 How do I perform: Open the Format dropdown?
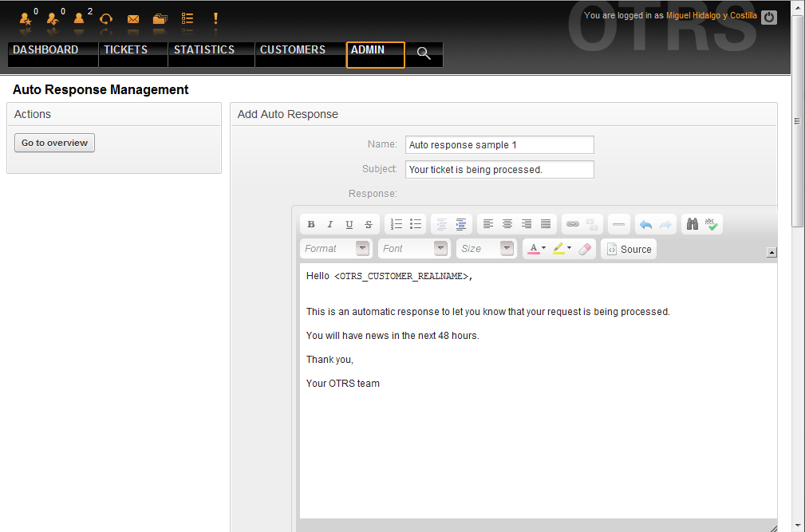[336, 249]
